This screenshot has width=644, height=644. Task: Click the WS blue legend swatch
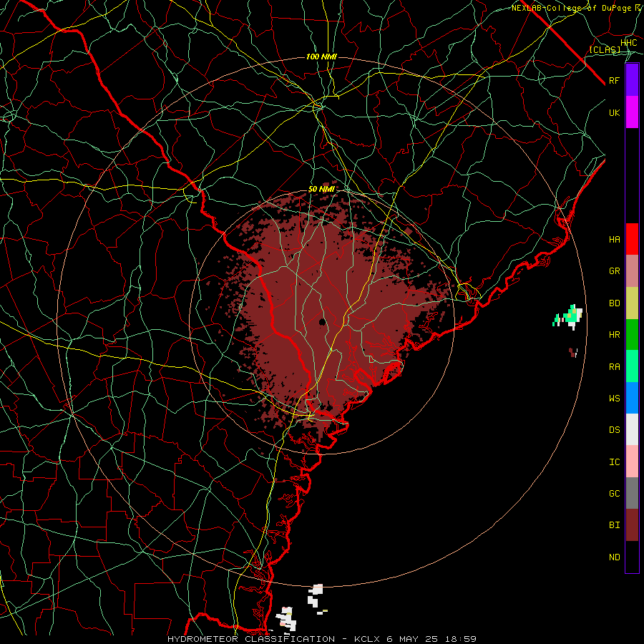pyautogui.click(x=632, y=398)
